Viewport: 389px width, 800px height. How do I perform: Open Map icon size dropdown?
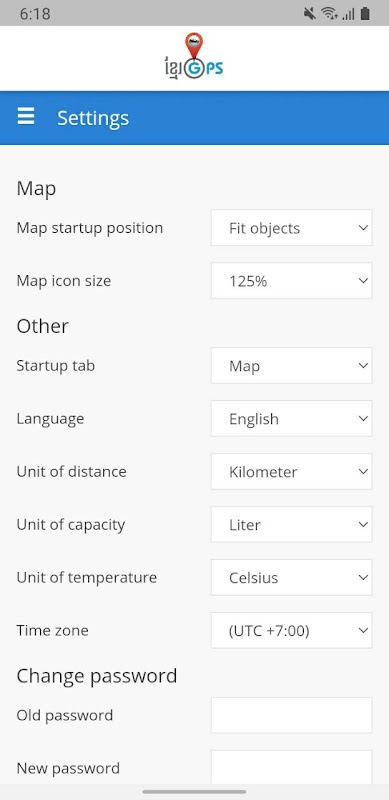click(291, 281)
